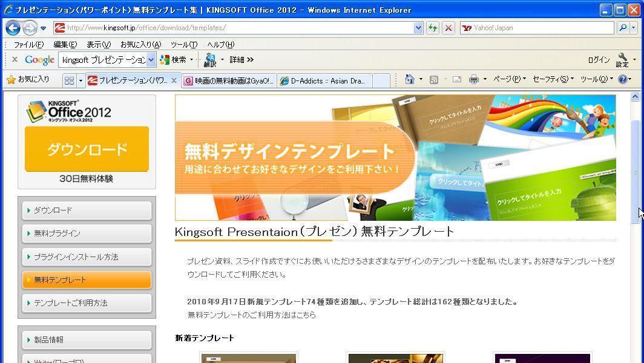Expand Google Toolbar search suggestions dropdown
The width and height of the screenshot is (644, 363).
click(151, 60)
